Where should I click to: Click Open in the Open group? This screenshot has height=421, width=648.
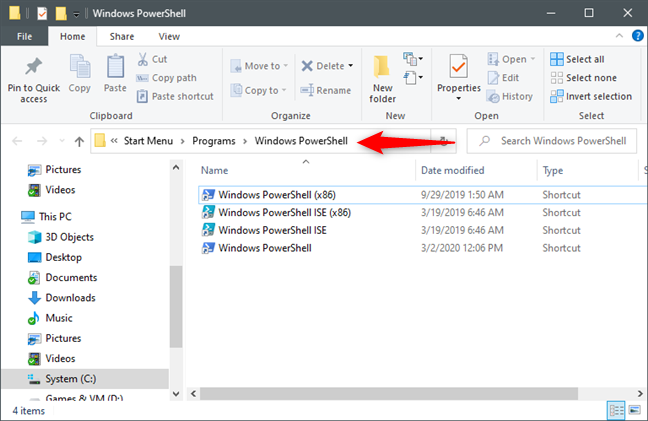click(x=511, y=59)
